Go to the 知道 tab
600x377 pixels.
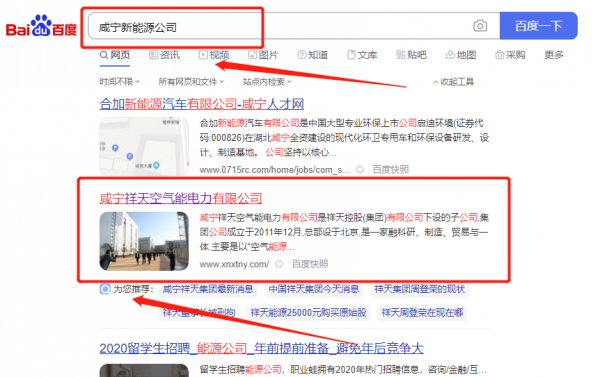(313, 55)
